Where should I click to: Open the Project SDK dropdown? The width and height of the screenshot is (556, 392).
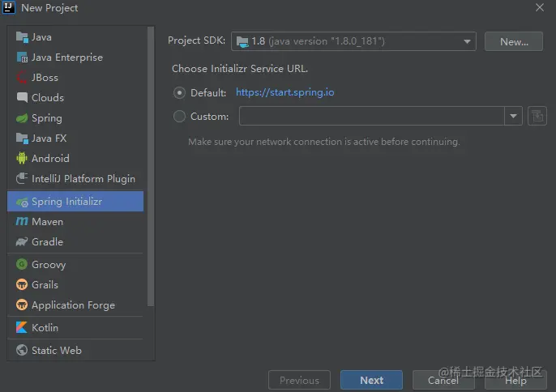pyautogui.click(x=353, y=41)
